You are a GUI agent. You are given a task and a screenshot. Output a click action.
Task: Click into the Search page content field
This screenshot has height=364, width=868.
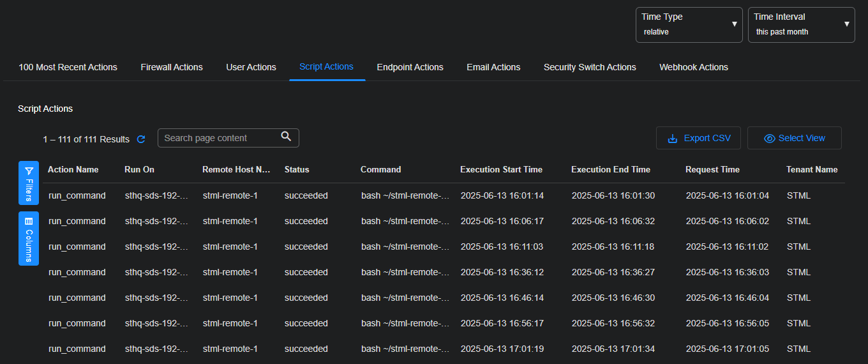click(217, 138)
